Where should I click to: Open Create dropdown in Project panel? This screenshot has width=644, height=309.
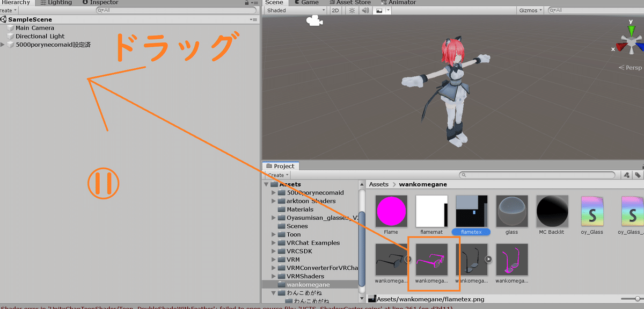point(277,175)
